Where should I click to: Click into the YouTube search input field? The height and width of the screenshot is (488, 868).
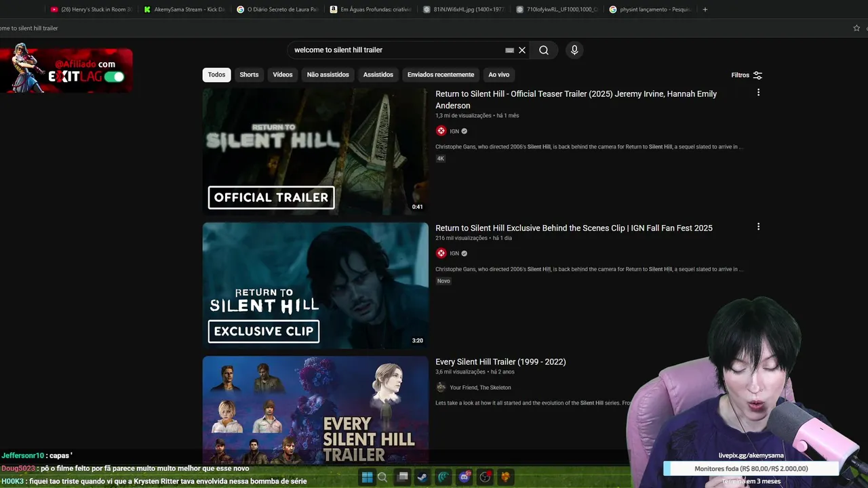397,50
